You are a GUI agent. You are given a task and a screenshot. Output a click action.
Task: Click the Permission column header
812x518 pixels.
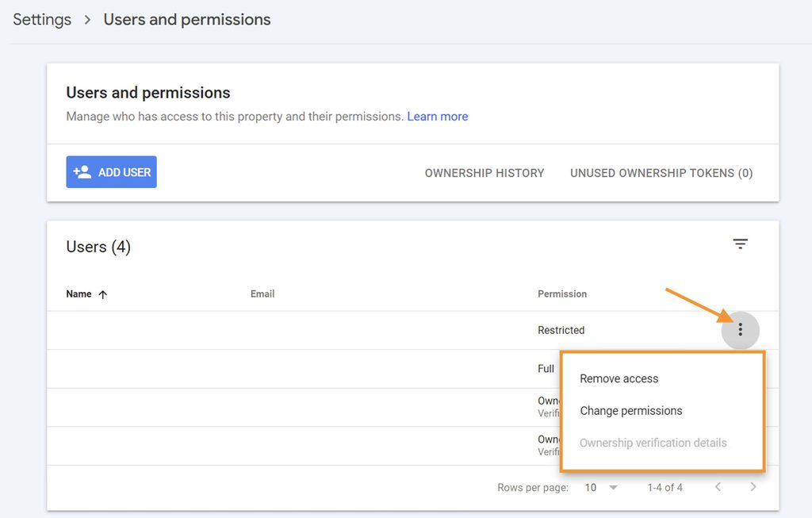562,294
